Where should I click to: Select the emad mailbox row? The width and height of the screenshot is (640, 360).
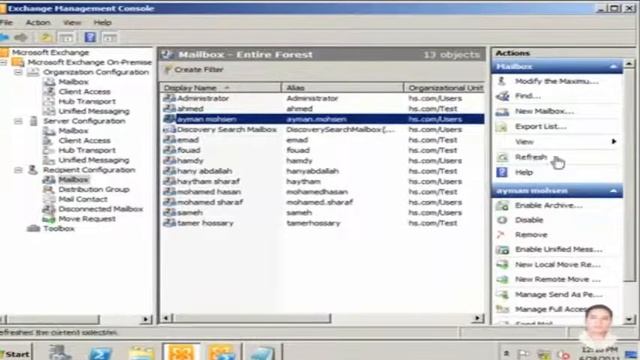pos(322,140)
